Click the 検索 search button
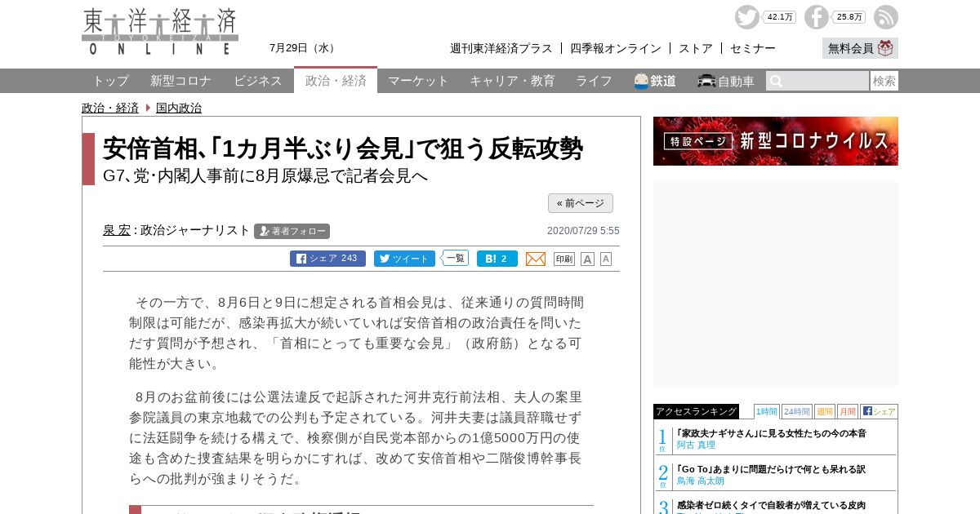This screenshot has height=514, width=980. (884, 81)
